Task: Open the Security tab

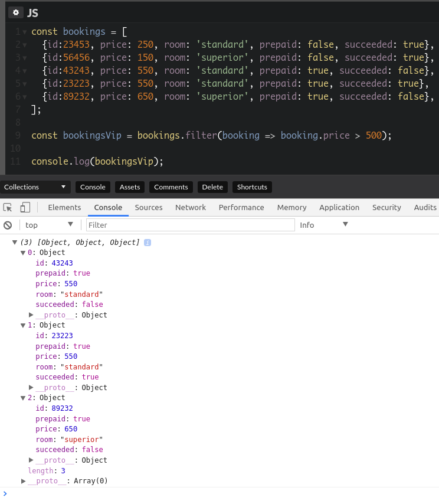Action: click(386, 207)
